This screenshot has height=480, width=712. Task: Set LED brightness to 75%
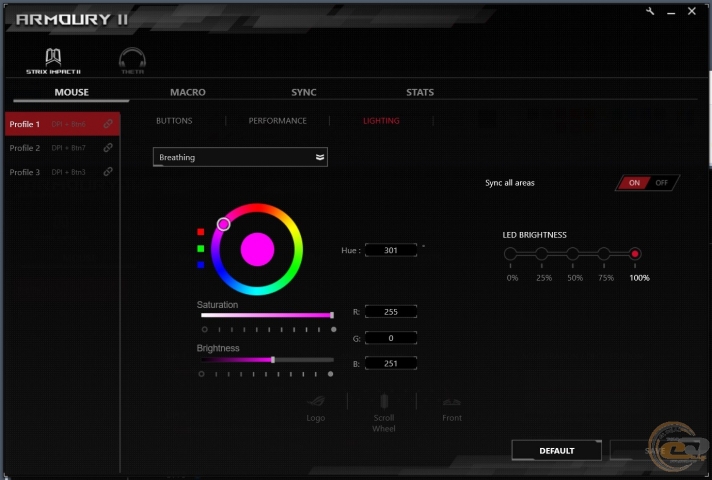(603, 253)
